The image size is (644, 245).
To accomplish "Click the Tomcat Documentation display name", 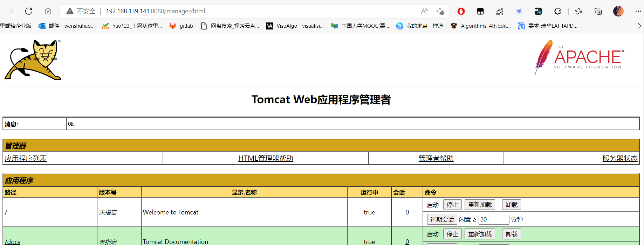I will (176, 241).
